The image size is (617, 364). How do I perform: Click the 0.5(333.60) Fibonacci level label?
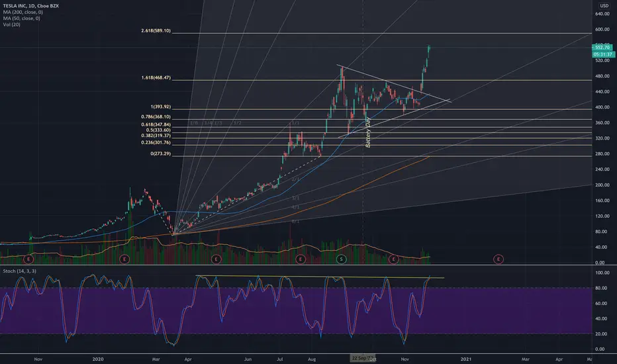point(158,130)
